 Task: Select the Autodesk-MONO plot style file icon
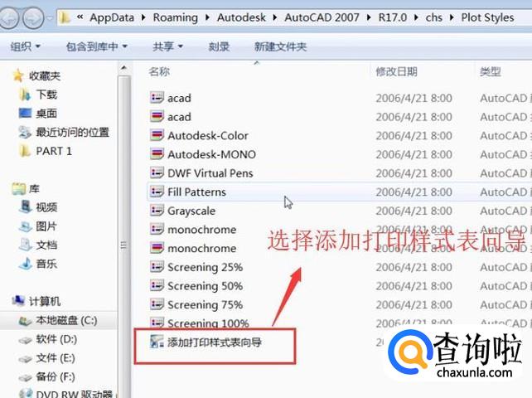[x=157, y=154]
